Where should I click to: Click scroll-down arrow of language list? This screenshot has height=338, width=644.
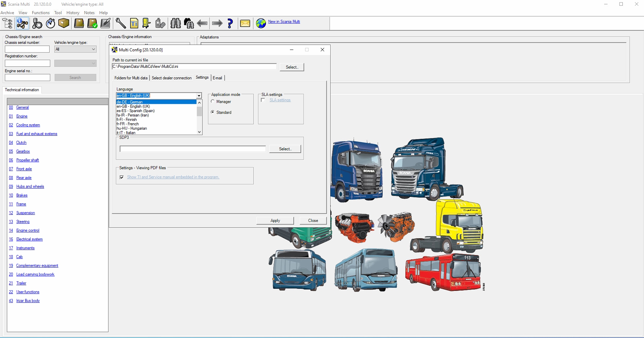coord(199,132)
